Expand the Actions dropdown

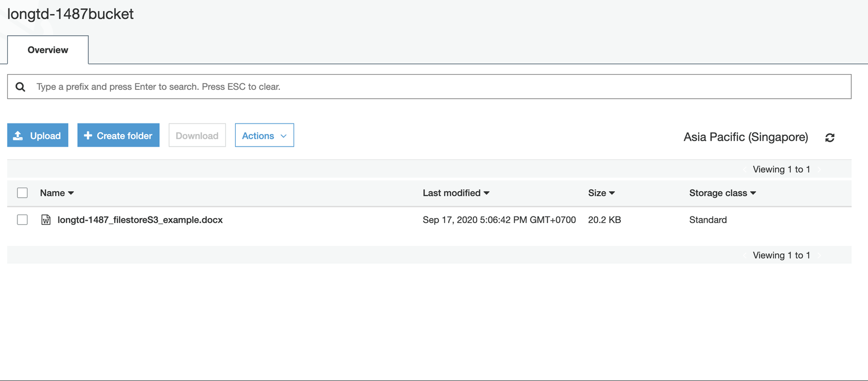(264, 136)
